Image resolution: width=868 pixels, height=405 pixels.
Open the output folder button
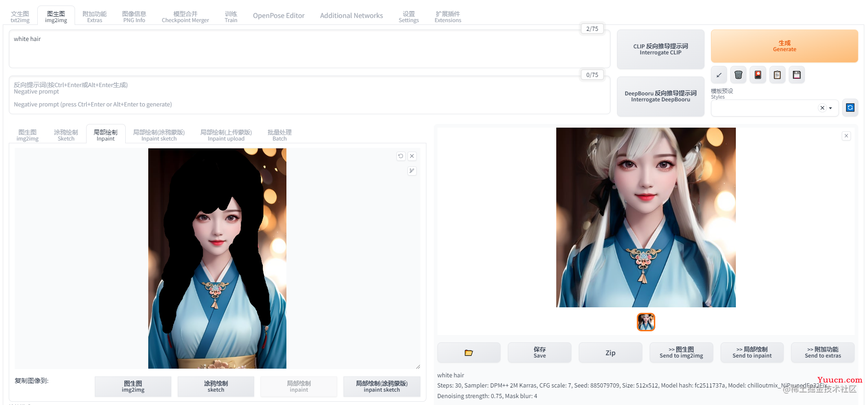(469, 352)
